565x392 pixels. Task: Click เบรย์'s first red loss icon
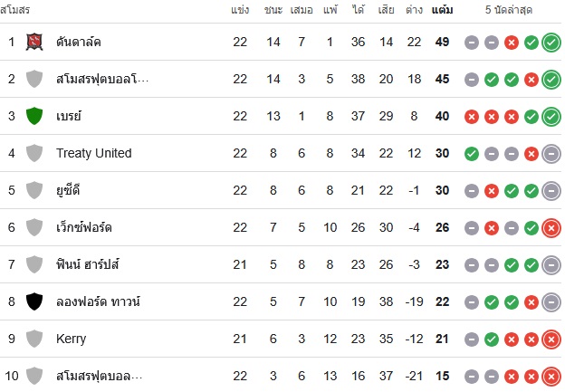(x=472, y=117)
